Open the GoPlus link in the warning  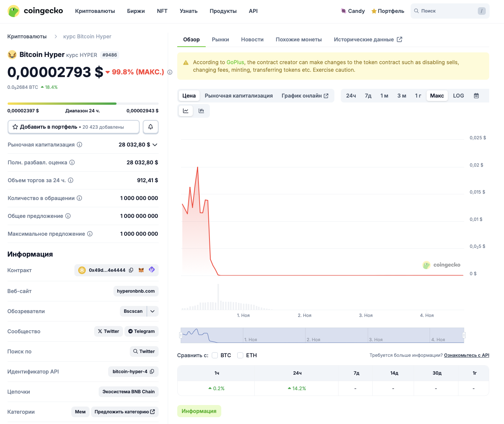[235, 62]
